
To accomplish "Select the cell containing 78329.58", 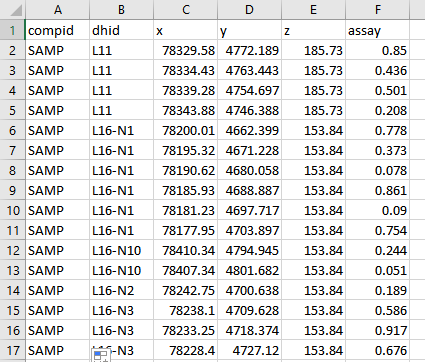I will tap(185, 50).
